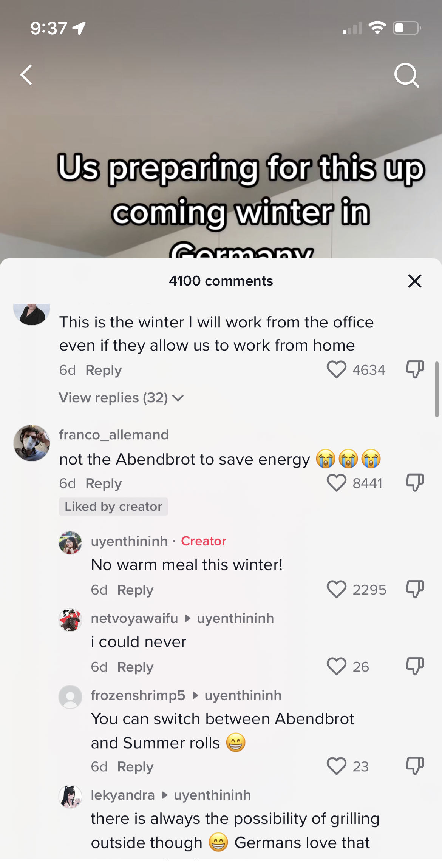Open franco_allemand's profile picture
442x868 pixels.
[32, 443]
